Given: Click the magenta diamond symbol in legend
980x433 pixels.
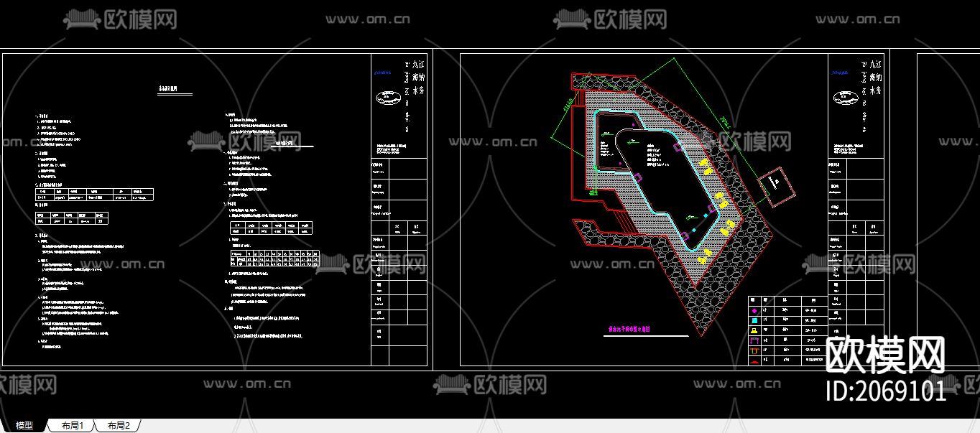Looking at the screenshot, I should pos(754,311).
